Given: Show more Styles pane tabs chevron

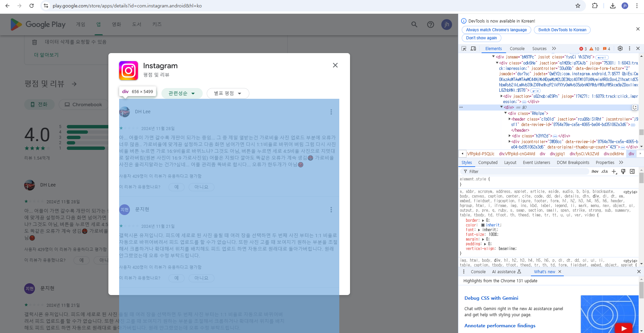Looking at the screenshot, I should coord(621,163).
